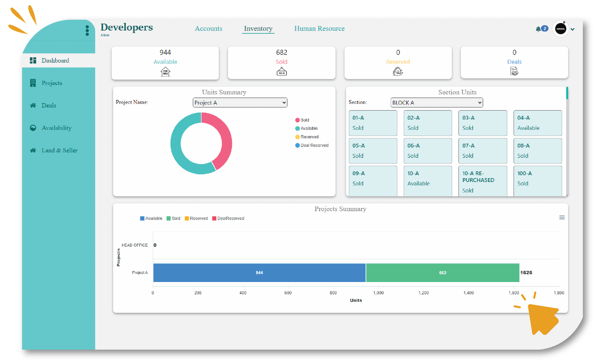The image size is (607, 364).
Task: Switch to the Accounts tab
Action: point(208,28)
